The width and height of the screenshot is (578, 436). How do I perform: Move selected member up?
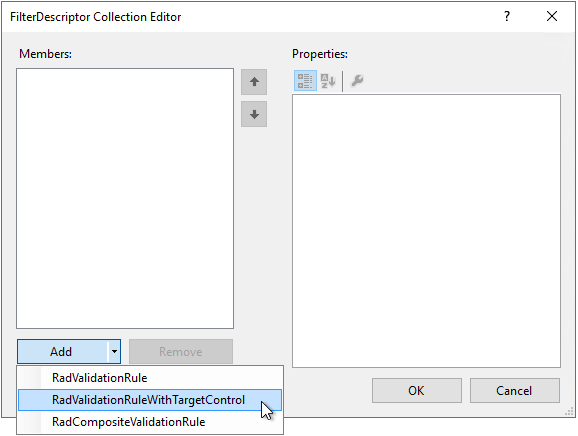tap(254, 82)
